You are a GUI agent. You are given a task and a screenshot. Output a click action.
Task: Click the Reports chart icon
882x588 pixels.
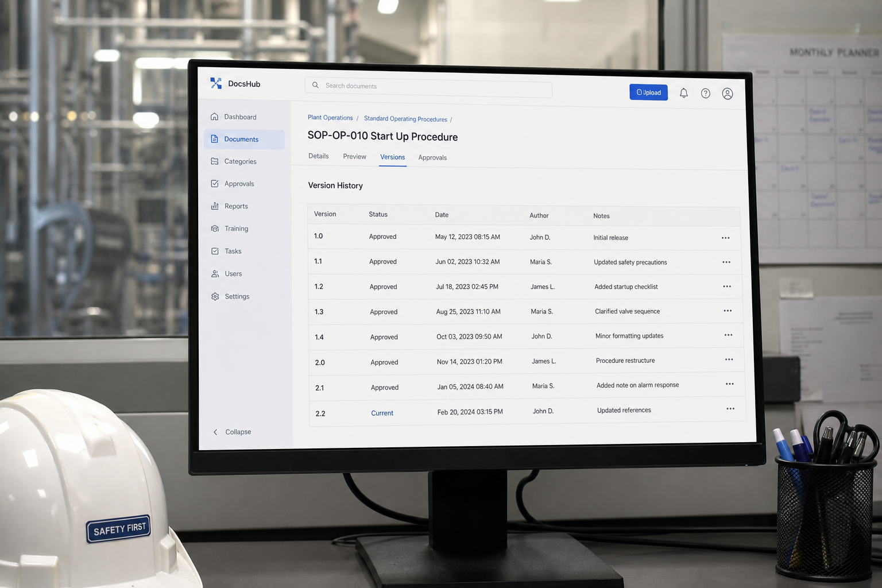coord(215,206)
